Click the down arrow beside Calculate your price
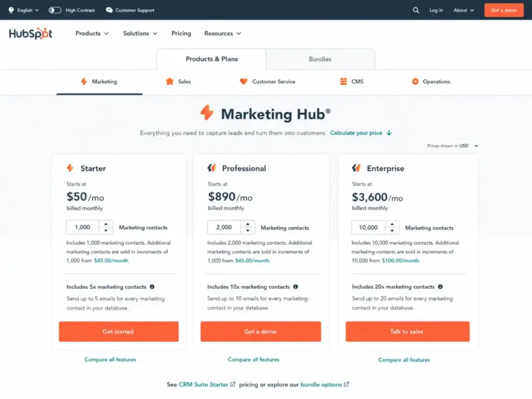This screenshot has width=532, height=399. click(x=389, y=132)
